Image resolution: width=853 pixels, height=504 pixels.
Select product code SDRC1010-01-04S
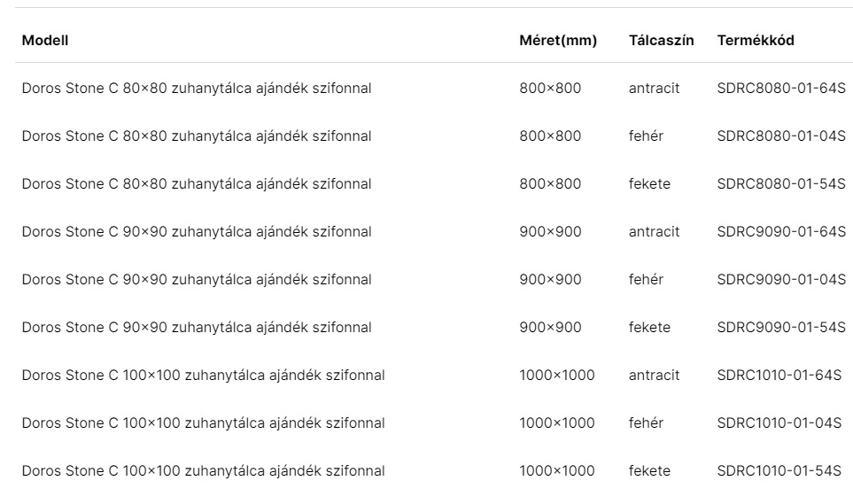[x=779, y=423]
